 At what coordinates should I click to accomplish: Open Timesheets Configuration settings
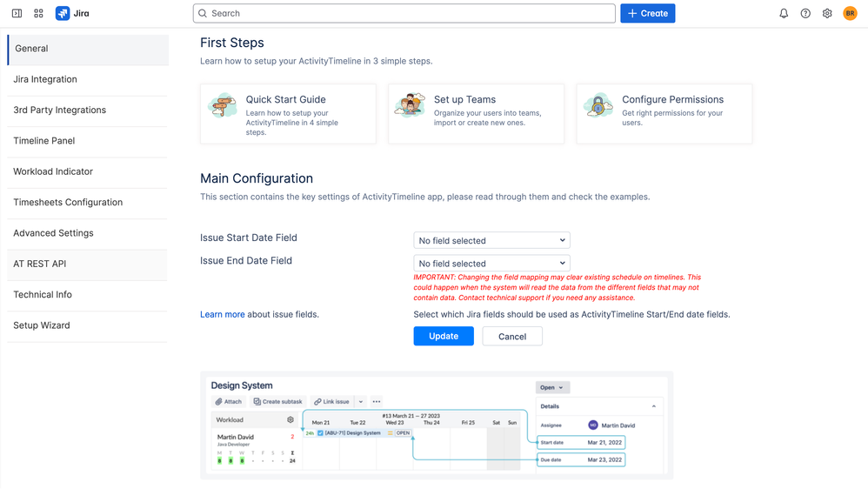point(88,202)
